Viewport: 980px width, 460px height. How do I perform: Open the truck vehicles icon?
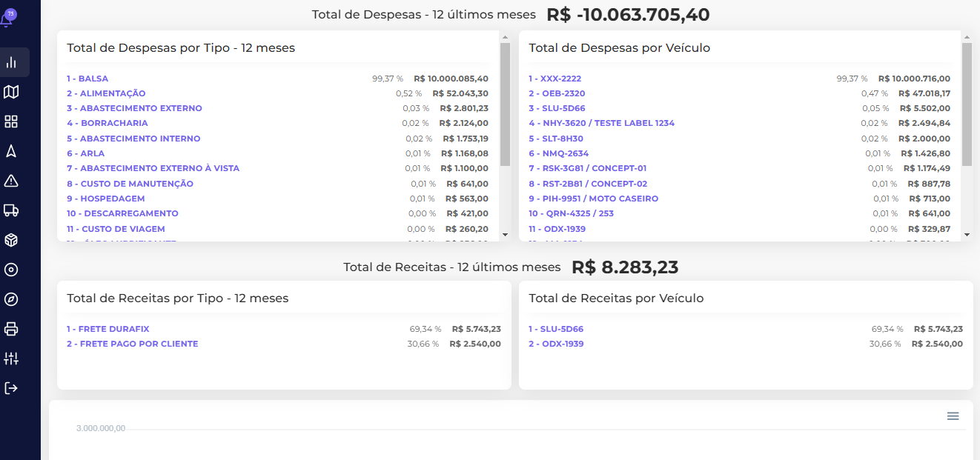(x=11, y=210)
